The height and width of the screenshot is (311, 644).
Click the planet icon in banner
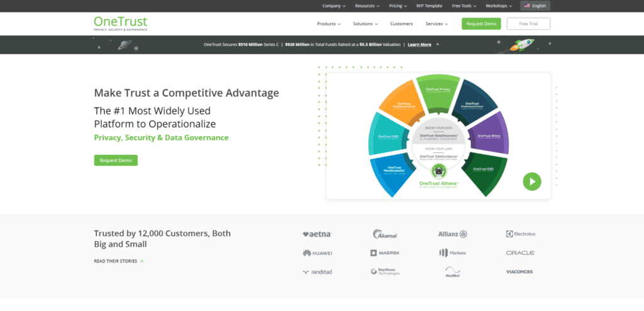click(124, 45)
